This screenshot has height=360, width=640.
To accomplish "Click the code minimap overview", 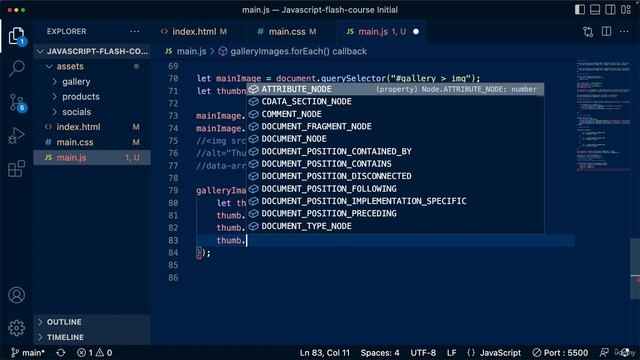I will click(603, 116).
